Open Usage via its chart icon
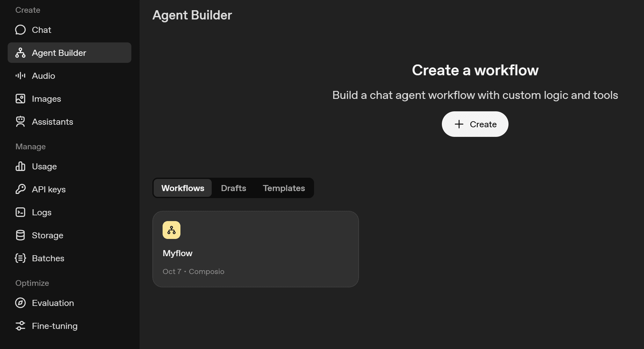The height and width of the screenshot is (349, 644). (x=20, y=166)
